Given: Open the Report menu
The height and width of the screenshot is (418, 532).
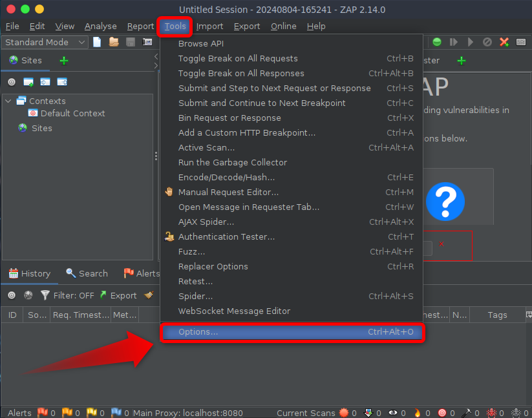Looking at the screenshot, I should pos(140,26).
